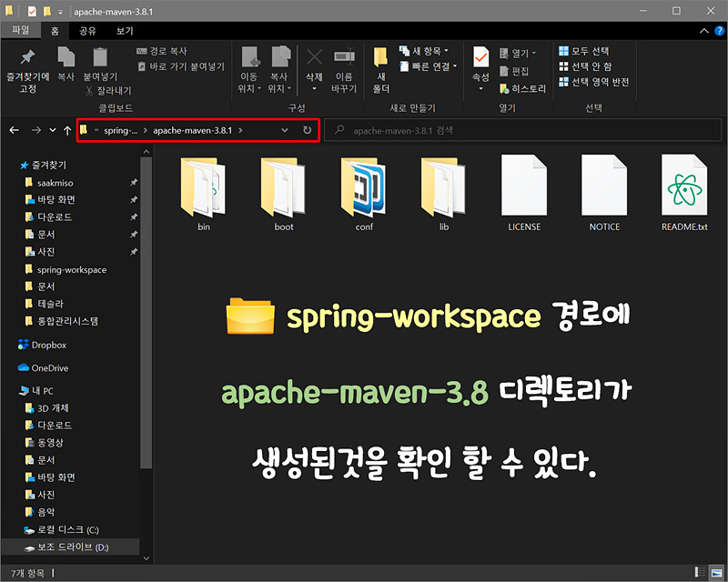Open the 이동 위치 dropdown
Screen dimensions: 728x582
coord(249,70)
